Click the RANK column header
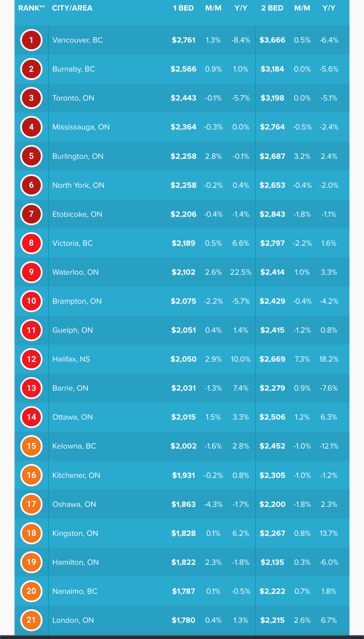Screen dimensions: 364x639 point(31,8)
